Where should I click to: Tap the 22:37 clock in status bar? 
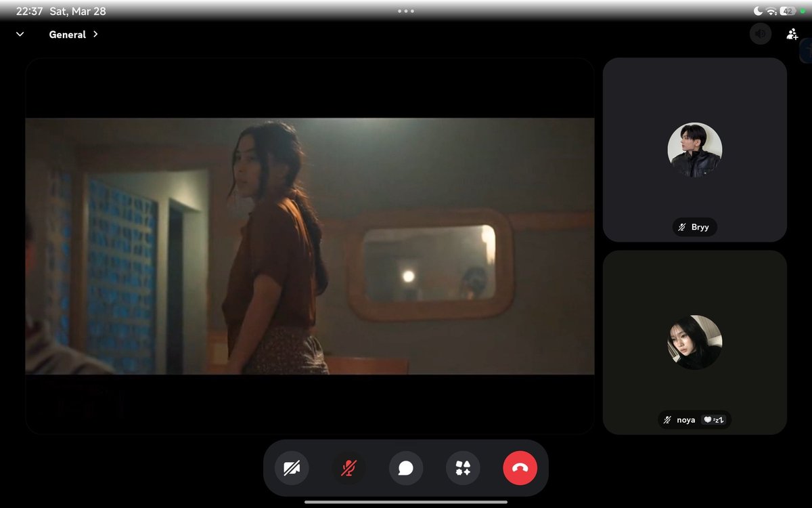click(x=30, y=12)
